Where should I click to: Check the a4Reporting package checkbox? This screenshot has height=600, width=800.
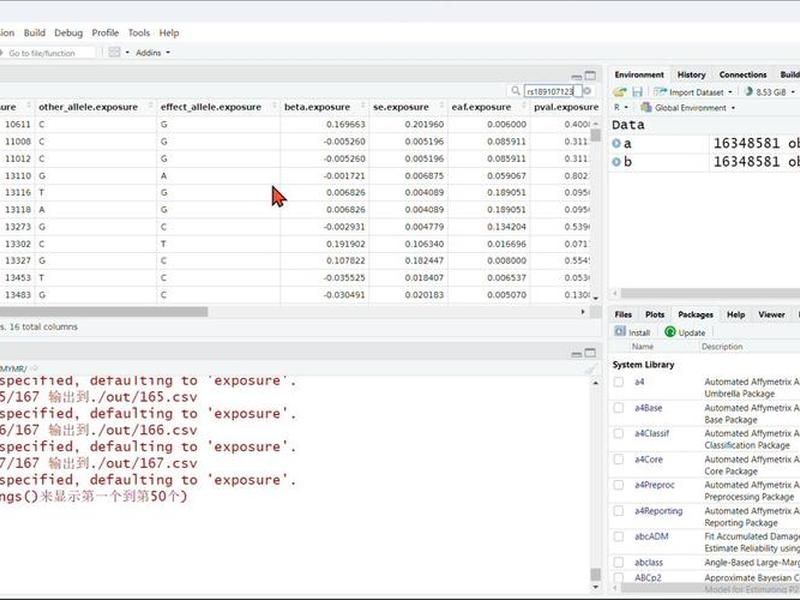click(618, 511)
